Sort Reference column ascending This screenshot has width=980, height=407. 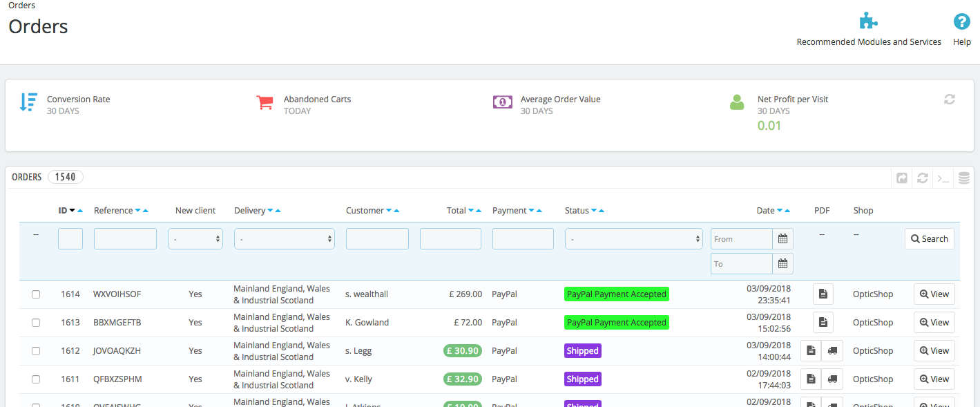pos(145,211)
